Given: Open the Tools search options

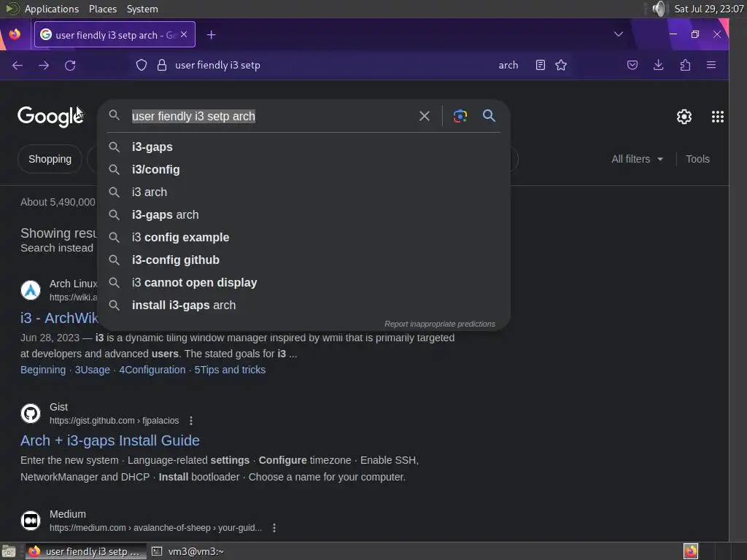Looking at the screenshot, I should [697, 159].
